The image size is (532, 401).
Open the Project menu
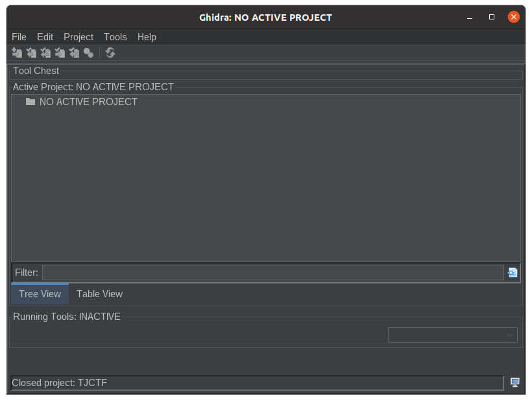[x=78, y=37]
